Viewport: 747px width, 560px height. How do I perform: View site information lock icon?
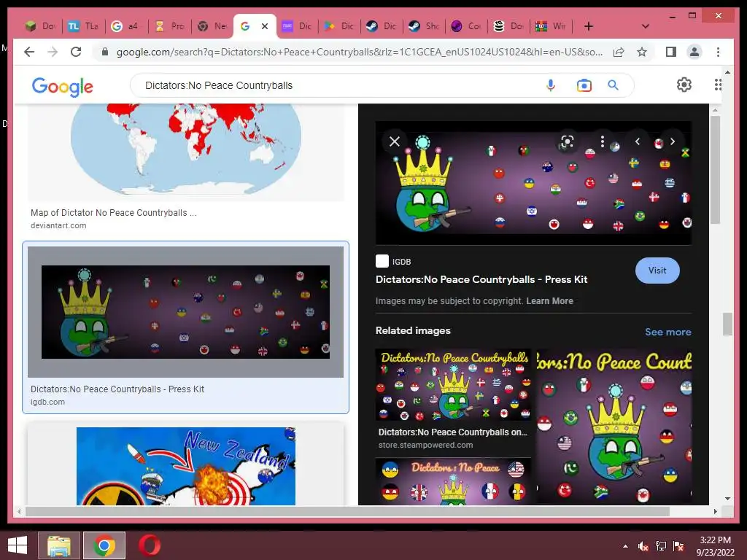point(105,52)
